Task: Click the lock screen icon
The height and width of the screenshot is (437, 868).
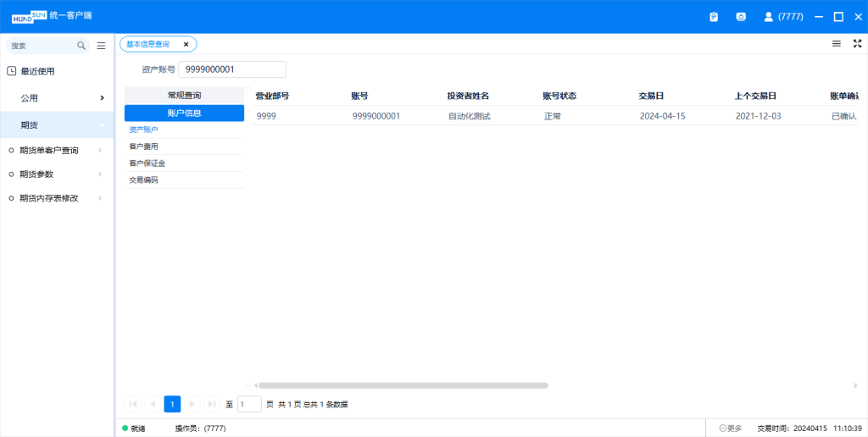Action: [x=741, y=16]
